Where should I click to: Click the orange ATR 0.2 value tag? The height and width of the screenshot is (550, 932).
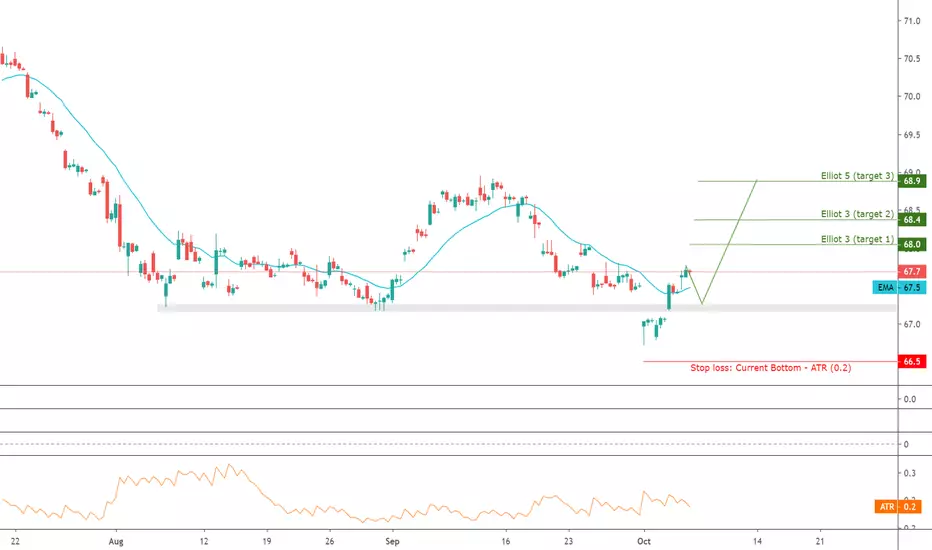[x=909, y=507]
